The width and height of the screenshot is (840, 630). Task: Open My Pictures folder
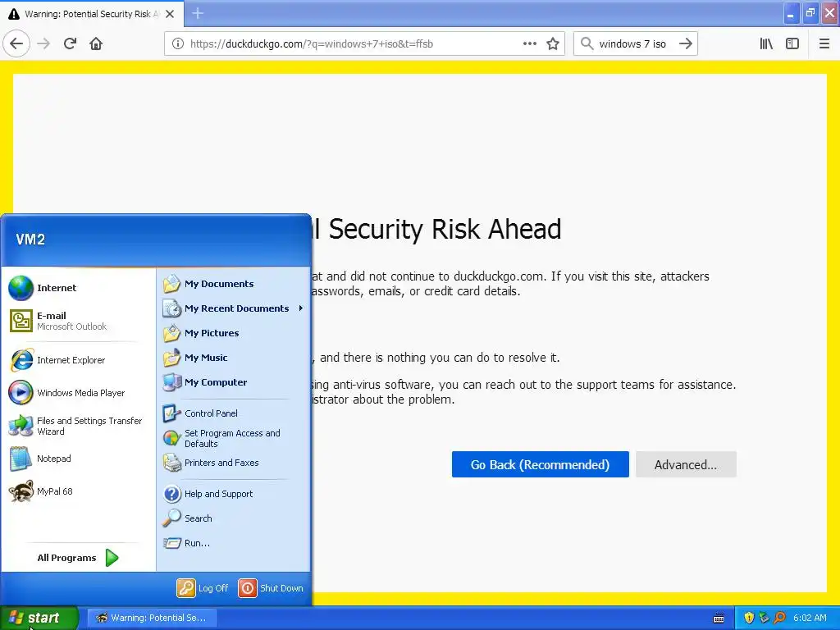pos(234,333)
